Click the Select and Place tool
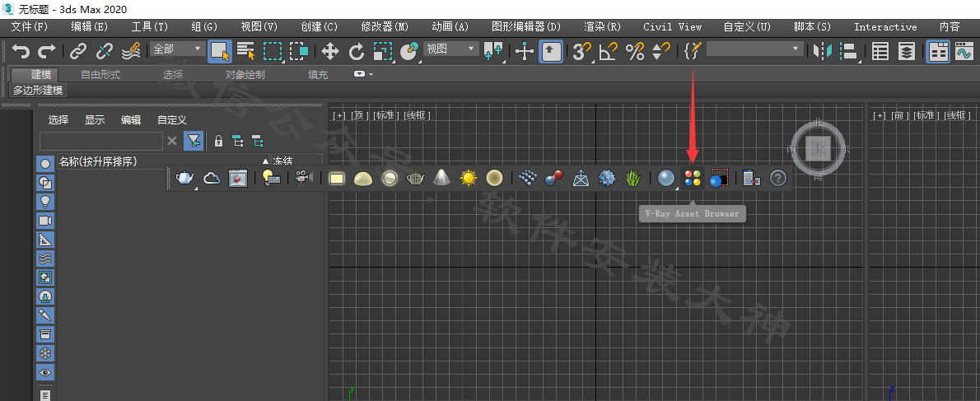The image size is (980, 401). point(409,51)
